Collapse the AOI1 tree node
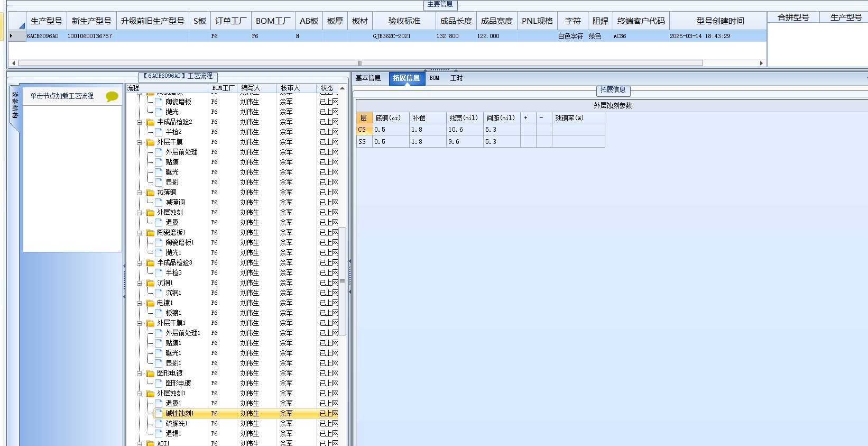This screenshot has width=868, height=446. pyautogui.click(x=140, y=443)
